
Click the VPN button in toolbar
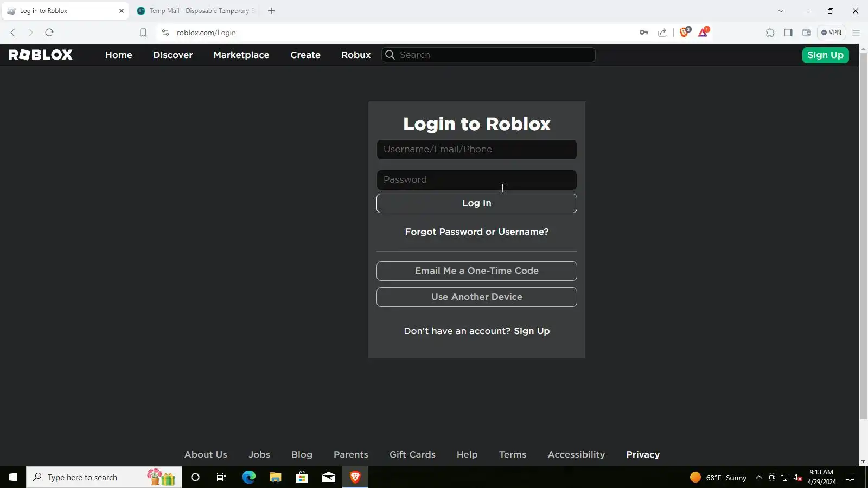tap(831, 33)
